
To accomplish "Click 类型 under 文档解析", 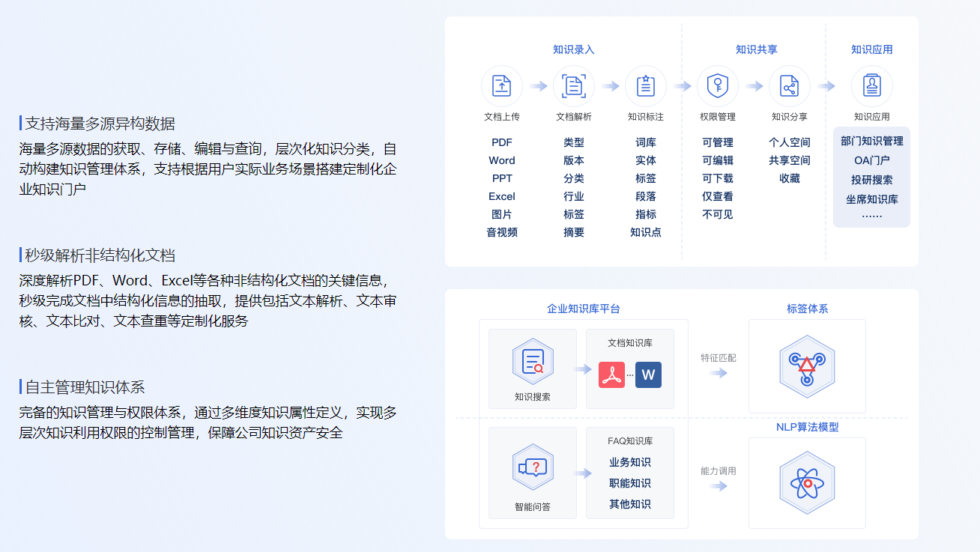I will click(x=574, y=142).
